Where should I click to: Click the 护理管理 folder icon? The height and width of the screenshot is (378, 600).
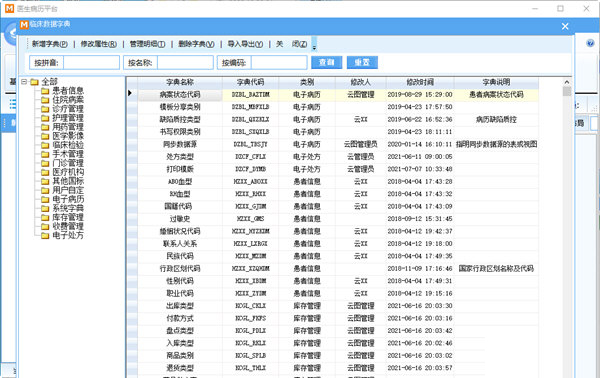point(45,118)
